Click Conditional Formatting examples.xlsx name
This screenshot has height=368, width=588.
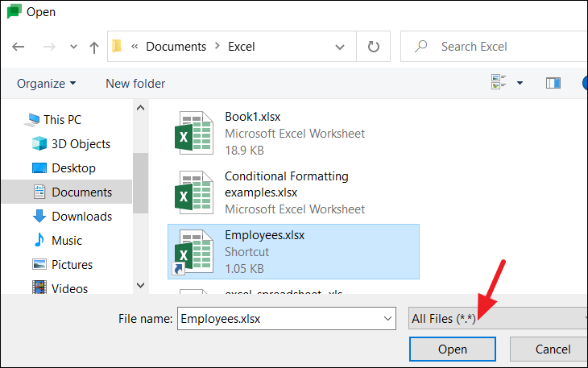[x=287, y=184]
